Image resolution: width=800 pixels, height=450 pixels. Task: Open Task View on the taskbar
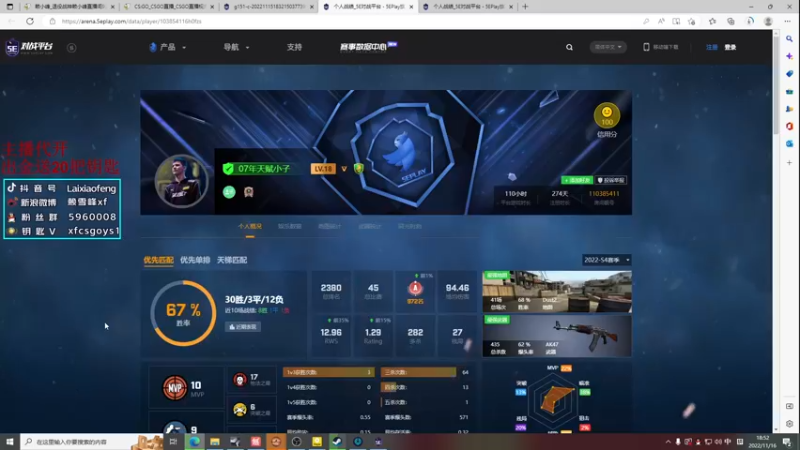tap(173, 442)
